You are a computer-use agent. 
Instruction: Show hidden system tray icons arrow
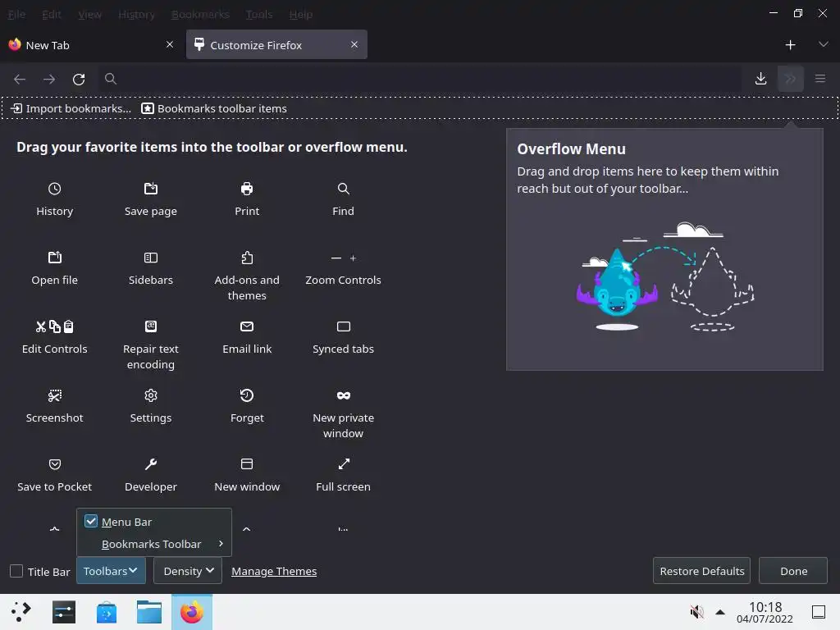720,612
